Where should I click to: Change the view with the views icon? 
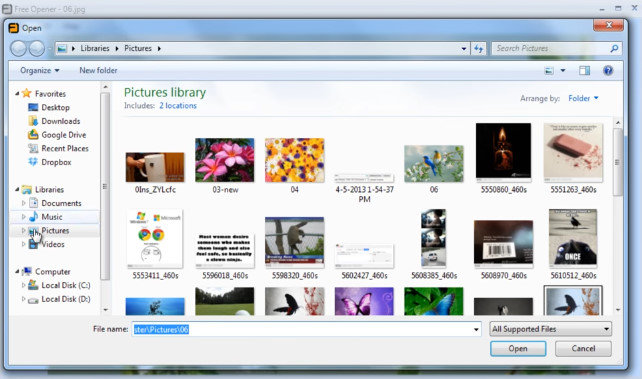pyautogui.click(x=549, y=71)
